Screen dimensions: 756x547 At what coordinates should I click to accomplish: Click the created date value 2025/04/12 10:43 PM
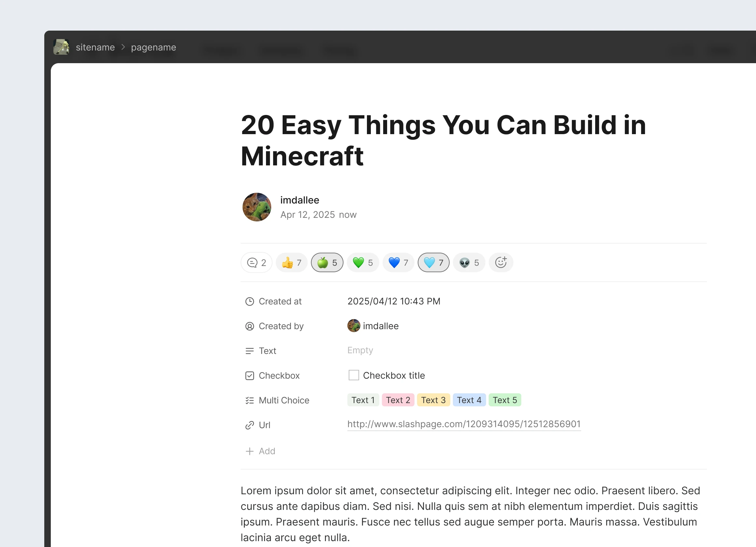coord(394,301)
